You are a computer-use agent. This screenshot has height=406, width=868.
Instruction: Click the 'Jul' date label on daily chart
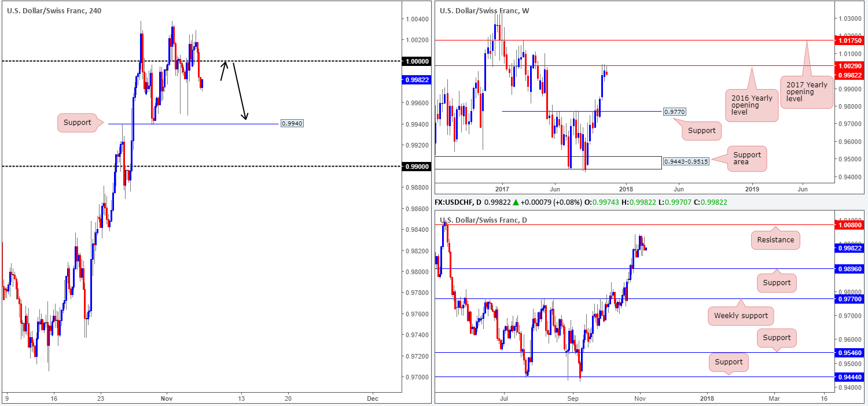click(x=504, y=398)
